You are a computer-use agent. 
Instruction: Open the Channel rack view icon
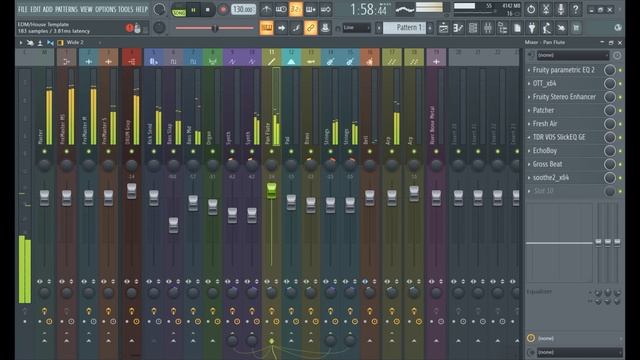[x=473, y=28]
